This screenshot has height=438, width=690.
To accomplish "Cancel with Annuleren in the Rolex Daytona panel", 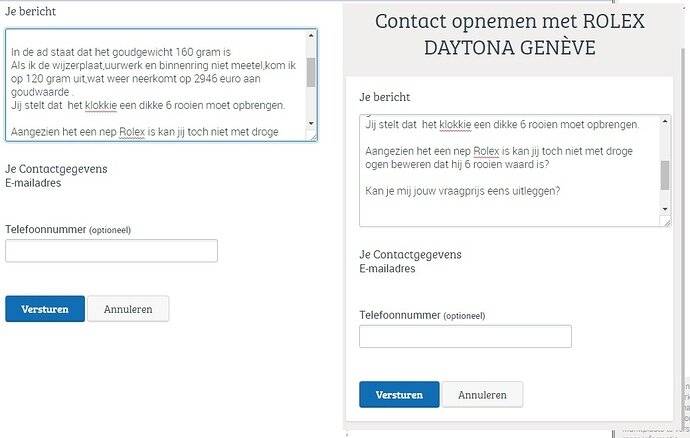I will tap(482, 395).
